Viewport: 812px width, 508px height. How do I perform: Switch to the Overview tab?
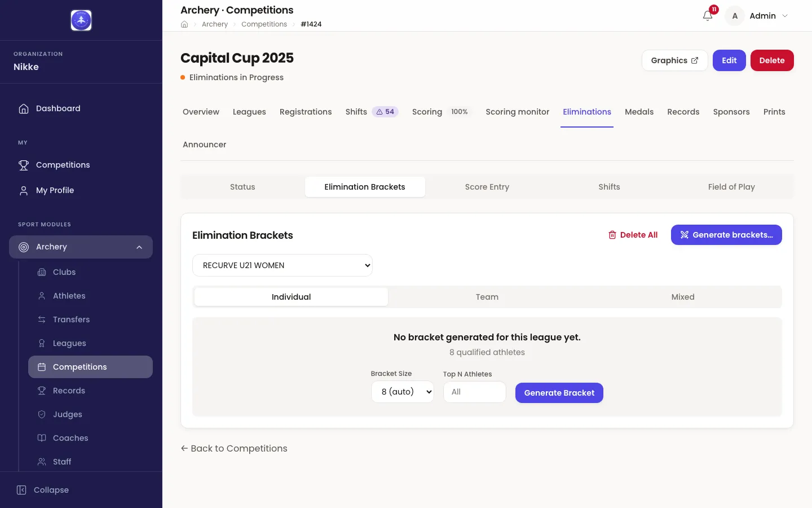click(x=201, y=112)
